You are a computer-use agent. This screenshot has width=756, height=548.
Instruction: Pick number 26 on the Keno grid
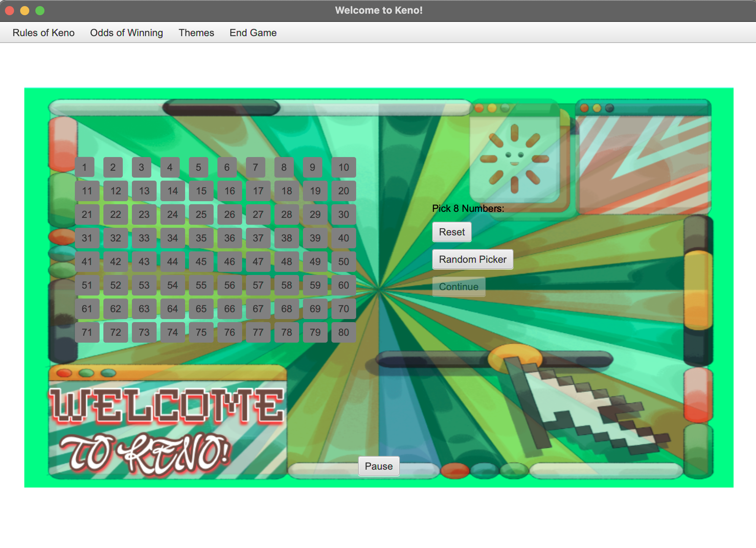click(x=230, y=214)
